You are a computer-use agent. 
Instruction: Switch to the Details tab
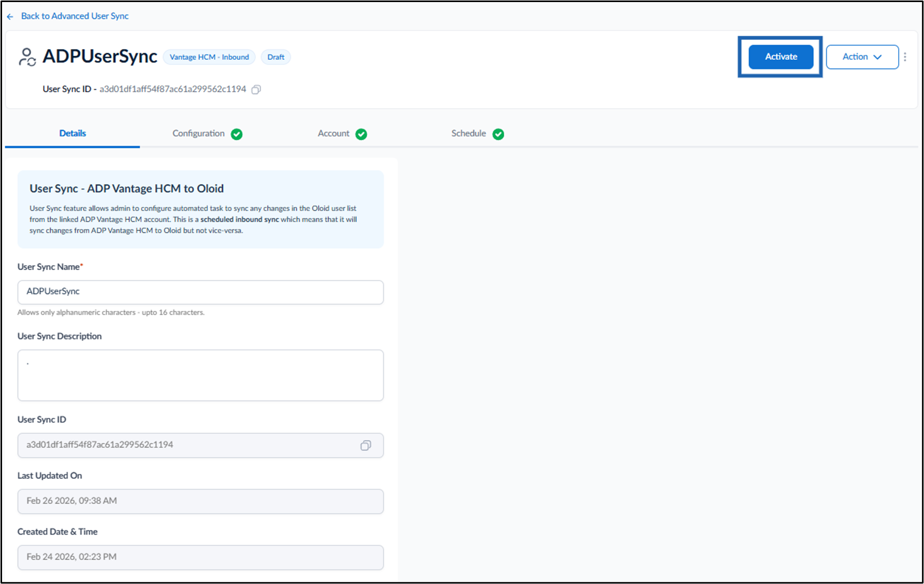coord(73,134)
